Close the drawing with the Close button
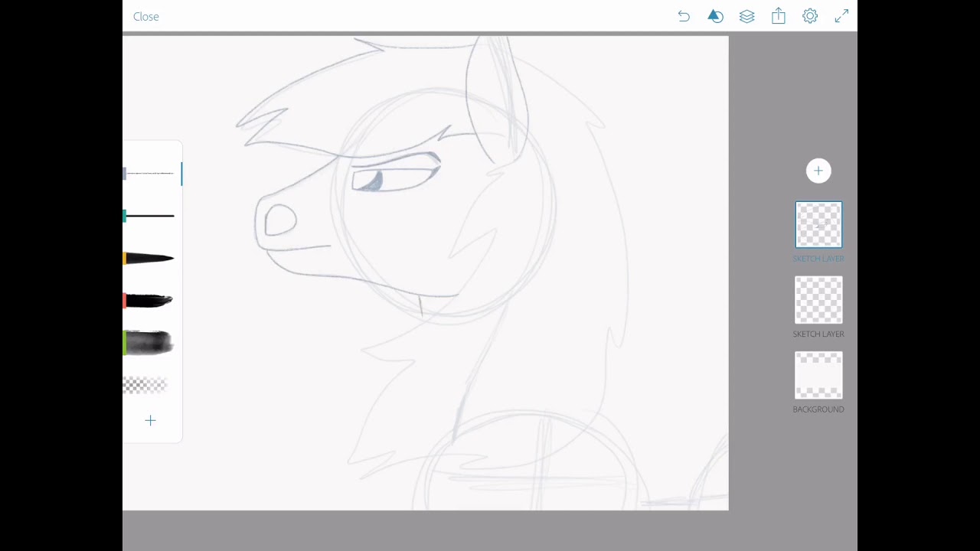This screenshot has width=980, height=551. point(145,16)
